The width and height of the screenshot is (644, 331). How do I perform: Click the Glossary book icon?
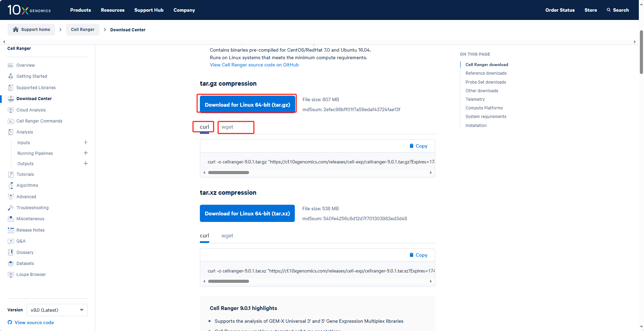pyautogui.click(x=11, y=253)
